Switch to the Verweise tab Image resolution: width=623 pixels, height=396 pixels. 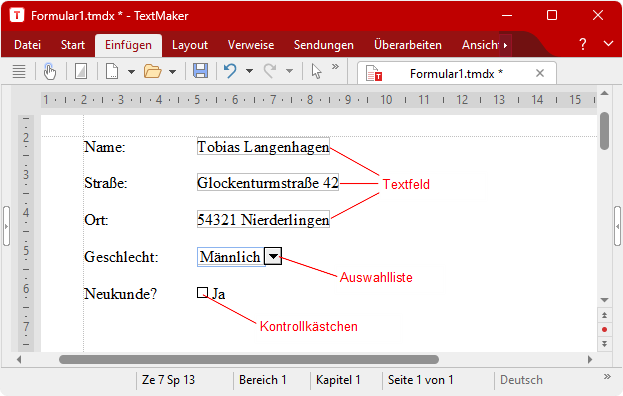[x=251, y=45]
